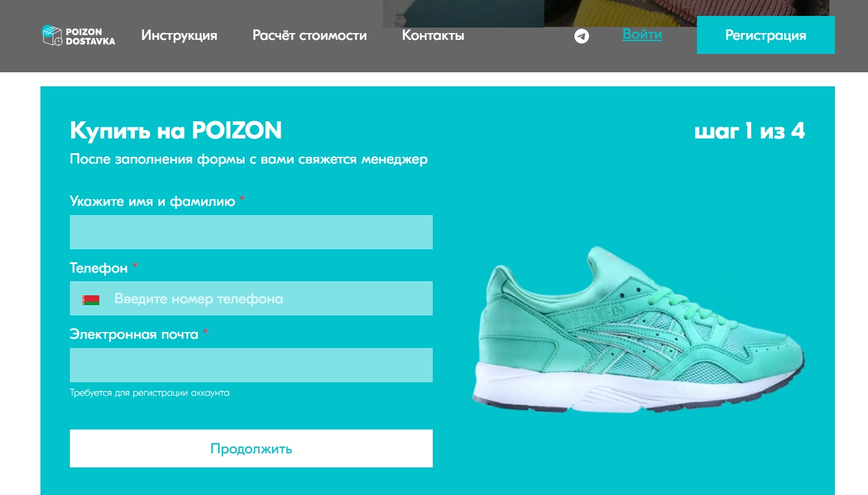The width and height of the screenshot is (868, 495).
Task: Click the teal photo in header area
Action: pos(463,13)
